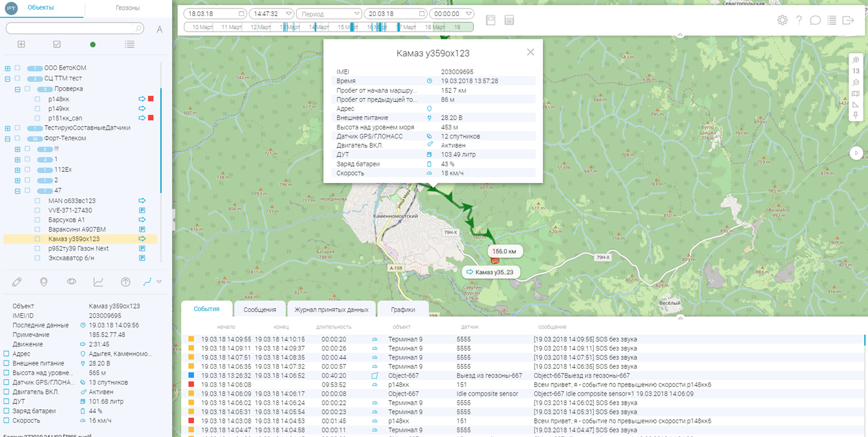
Task: Click the logout exit icon
Action: coord(848,20)
